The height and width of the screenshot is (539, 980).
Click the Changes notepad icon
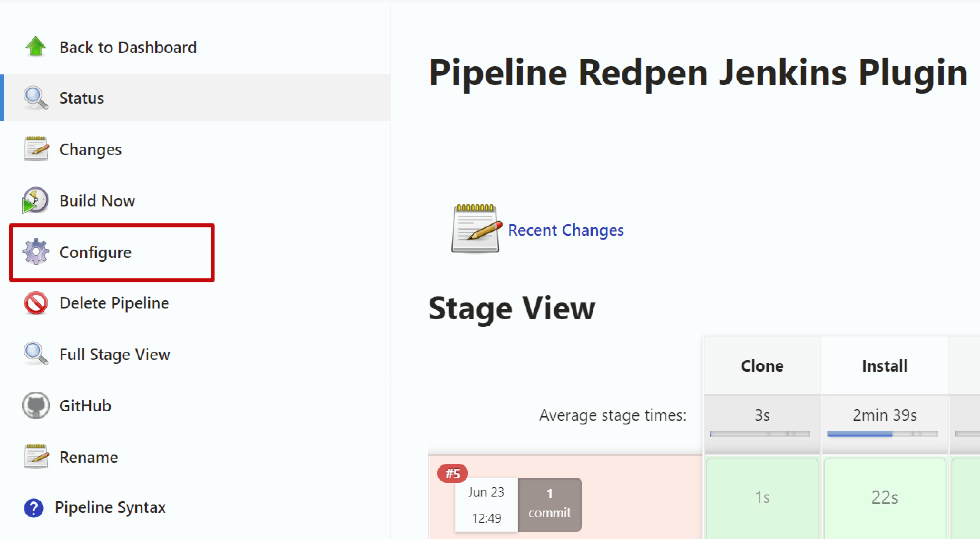pos(36,149)
